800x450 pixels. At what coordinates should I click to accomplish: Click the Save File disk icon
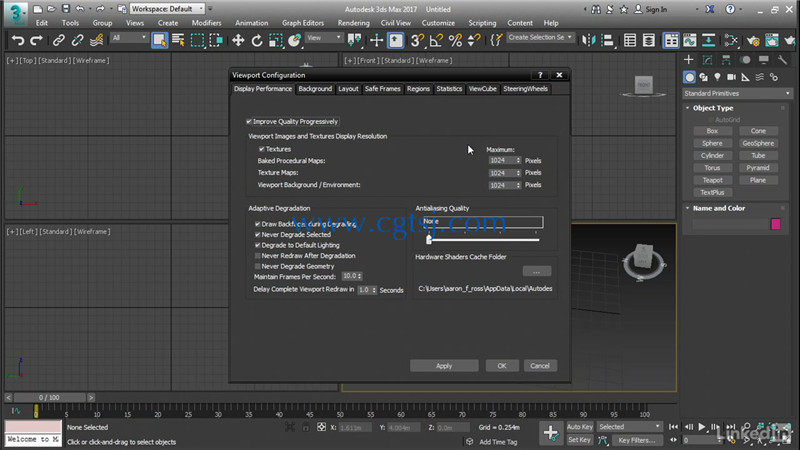[x=66, y=9]
